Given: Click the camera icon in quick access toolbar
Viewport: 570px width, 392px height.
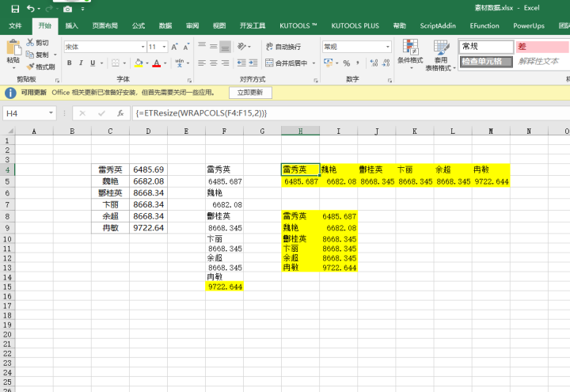Looking at the screenshot, I should pos(67,9).
